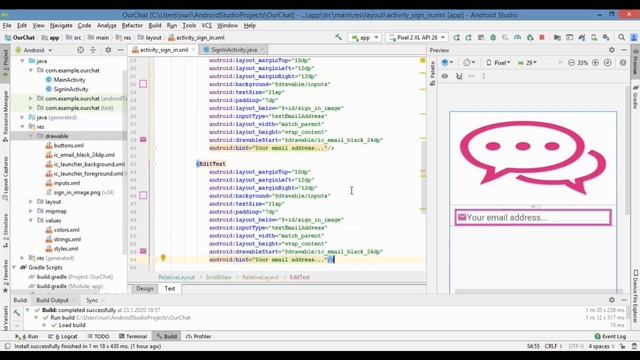The width and height of the screenshot is (640, 360).
Task: Click the pink color swatch gutter icon on line 32
Action: click(143, 84)
